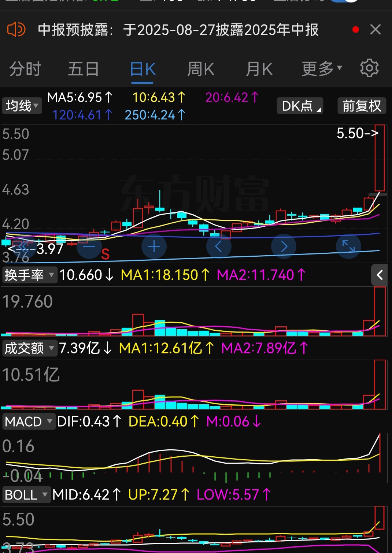Open the 成交额 indicator dropdown
The height and width of the screenshot is (553, 392).
click(30, 348)
